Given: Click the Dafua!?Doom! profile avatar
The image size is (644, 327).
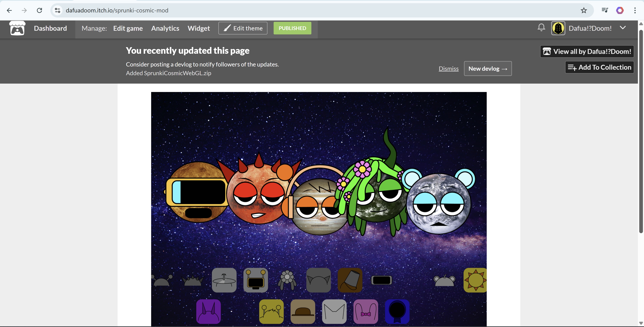Looking at the screenshot, I should pos(558,28).
